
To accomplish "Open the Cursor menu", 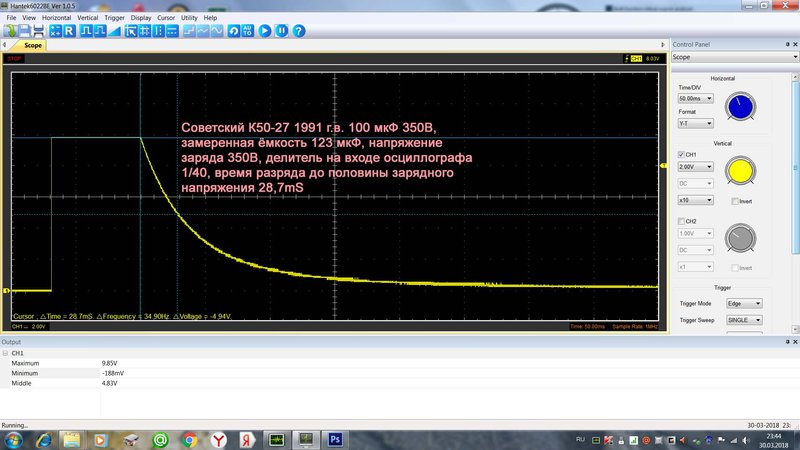I will (166, 17).
